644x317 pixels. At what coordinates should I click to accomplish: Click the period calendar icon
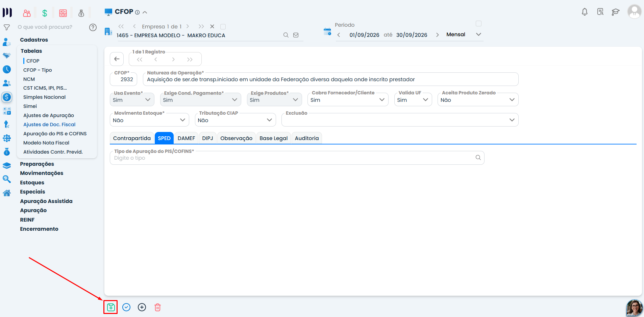click(327, 32)
